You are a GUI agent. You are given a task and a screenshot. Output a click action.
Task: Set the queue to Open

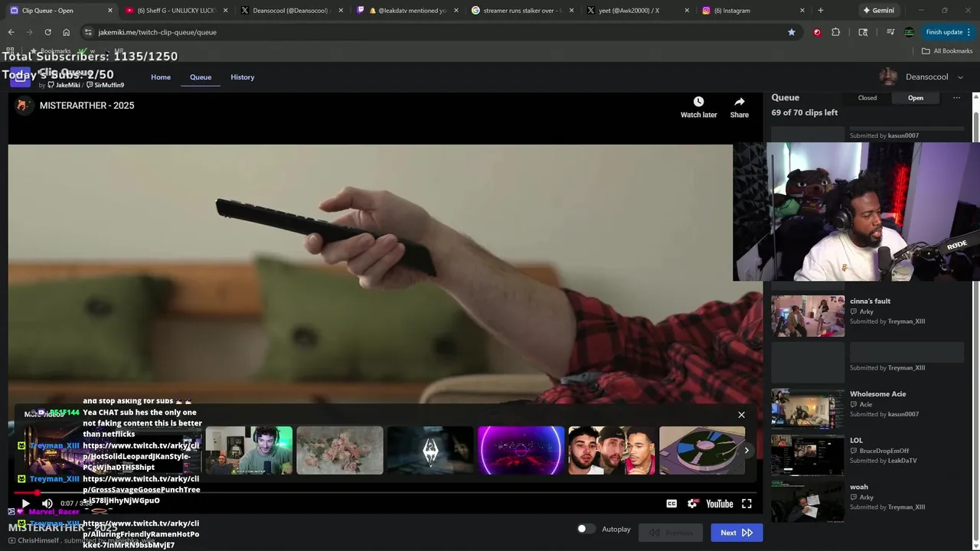(916, 98)
